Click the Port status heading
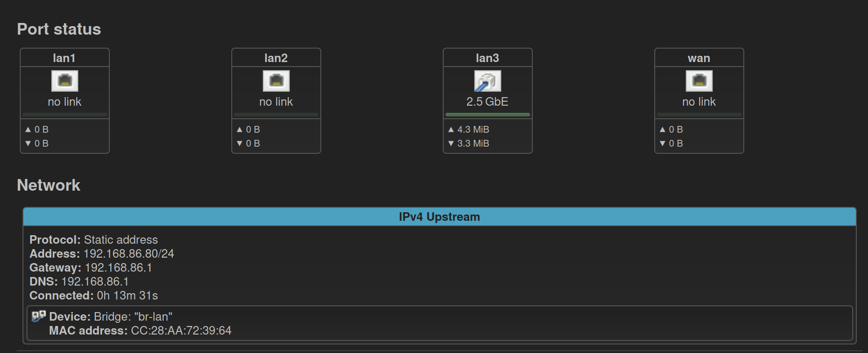The height and width of the screenshot is (353, 868). [59, 29]
